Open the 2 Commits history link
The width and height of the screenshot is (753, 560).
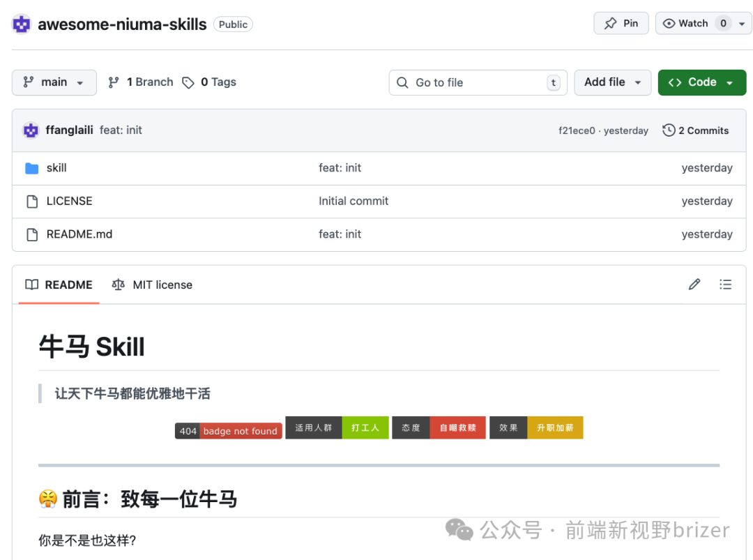click(695, 130)
